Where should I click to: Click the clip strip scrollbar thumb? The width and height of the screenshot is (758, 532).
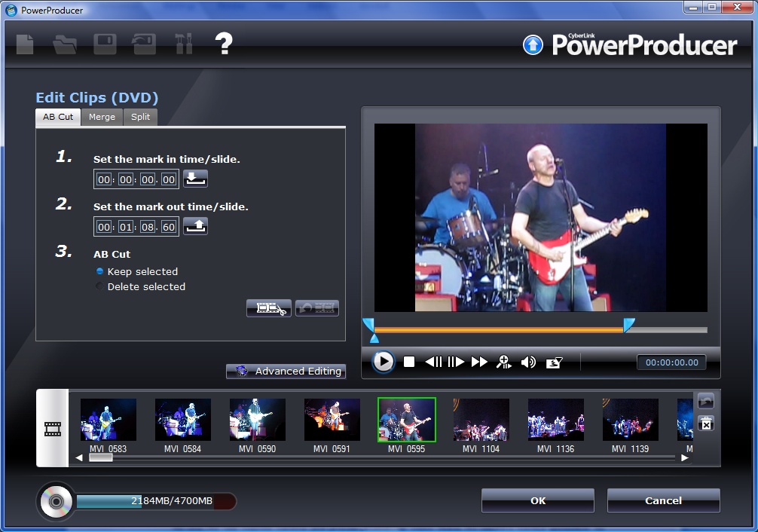(x=100, y=457)
